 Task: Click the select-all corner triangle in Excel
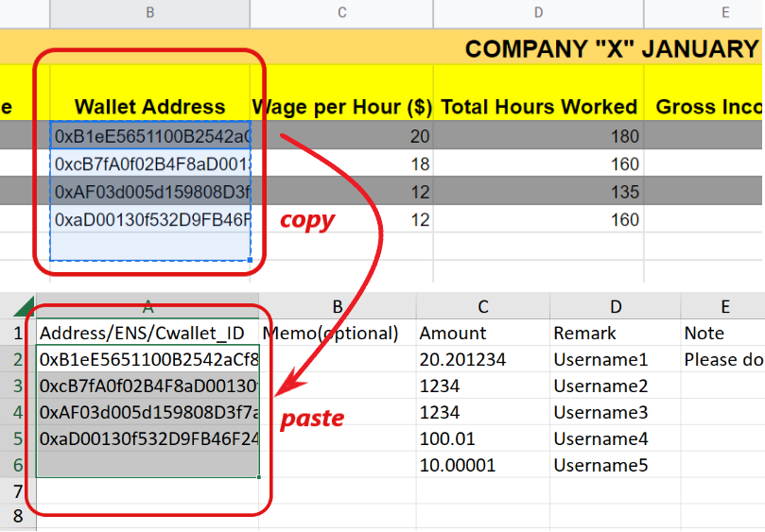tap(25, 307)
